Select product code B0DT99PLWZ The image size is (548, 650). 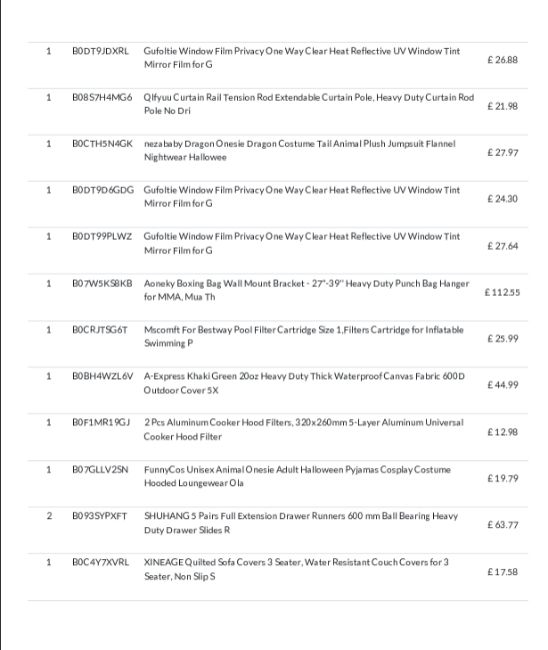click(102, 236)
